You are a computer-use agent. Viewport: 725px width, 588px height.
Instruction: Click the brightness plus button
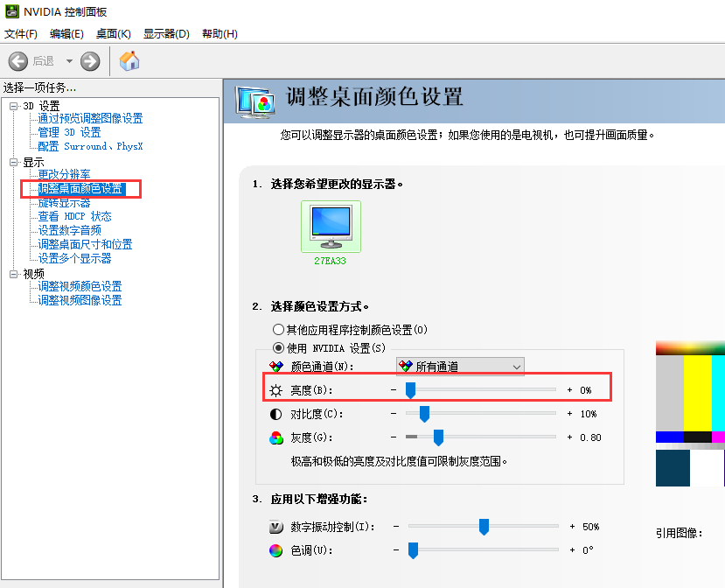click(569, 390)
